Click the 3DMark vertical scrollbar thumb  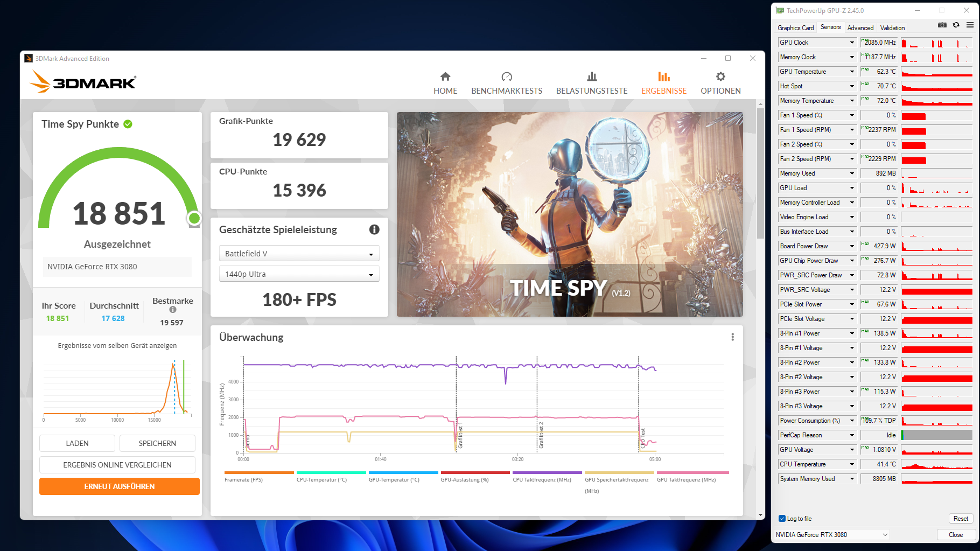761,172
